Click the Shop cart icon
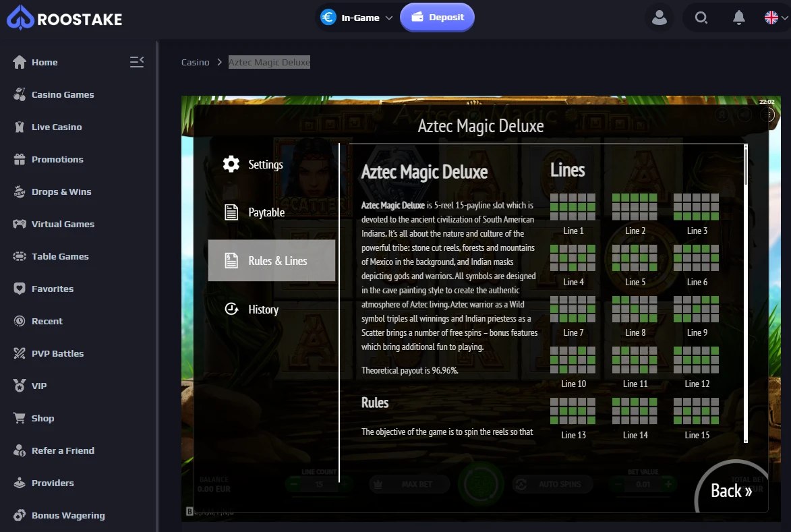 (19, 418)
